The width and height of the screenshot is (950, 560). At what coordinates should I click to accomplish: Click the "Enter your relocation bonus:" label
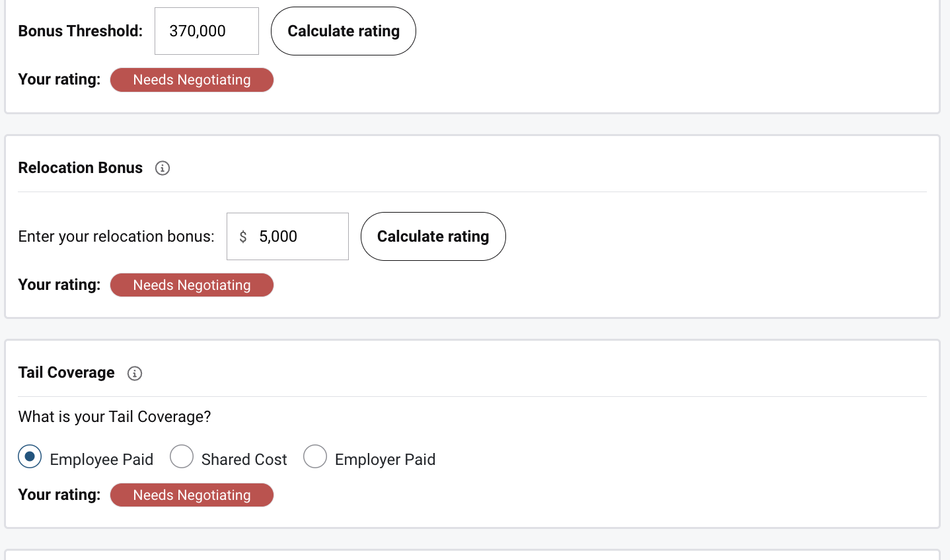click(116, 236)
